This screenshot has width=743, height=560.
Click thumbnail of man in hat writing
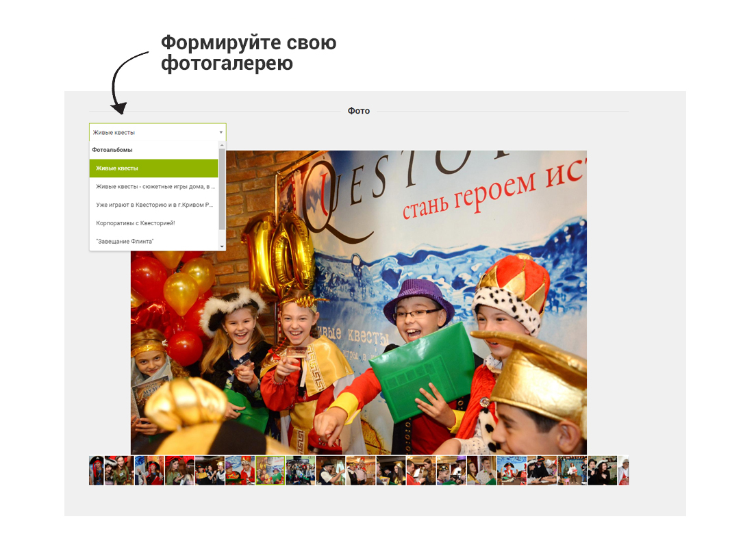[330, 471]
